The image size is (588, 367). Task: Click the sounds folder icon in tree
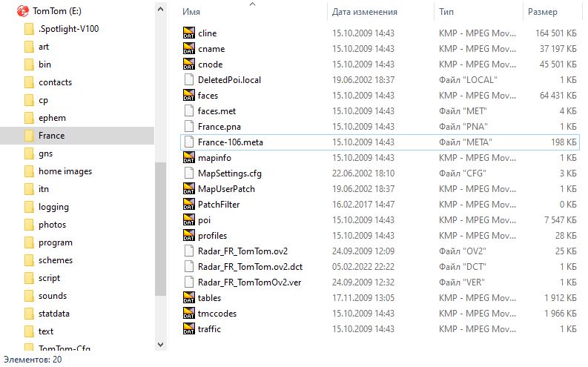(x=29, y=296)
